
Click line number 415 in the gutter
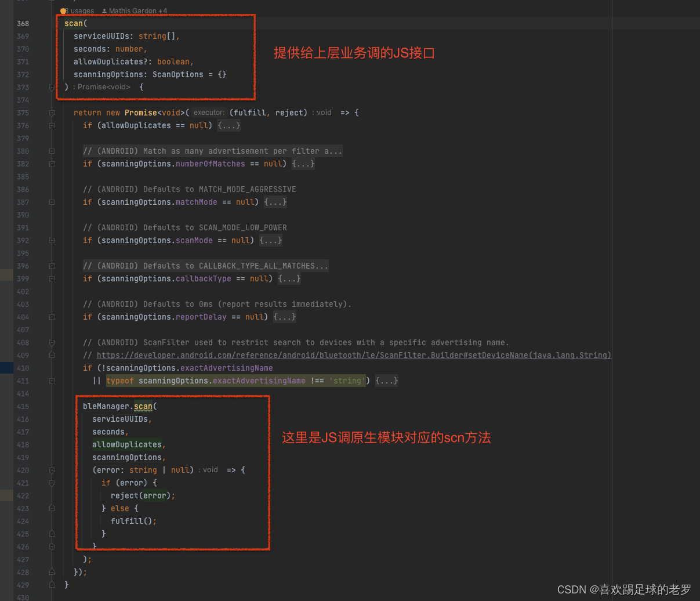tap(23, 407)
